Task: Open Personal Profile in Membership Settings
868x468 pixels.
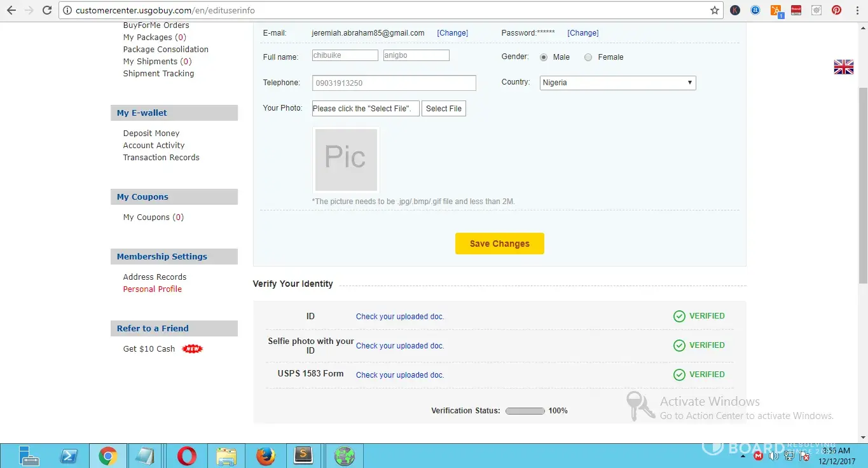Action: [x=153, y=289]
